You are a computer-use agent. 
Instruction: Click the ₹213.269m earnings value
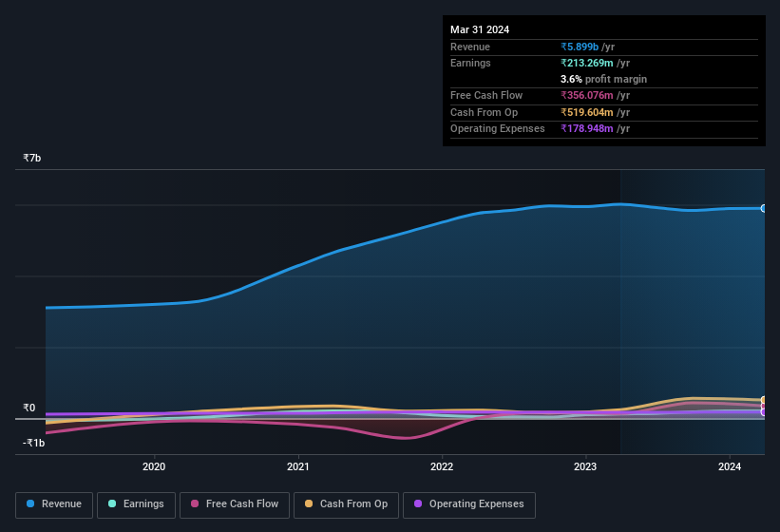click(x=587, y=63)
